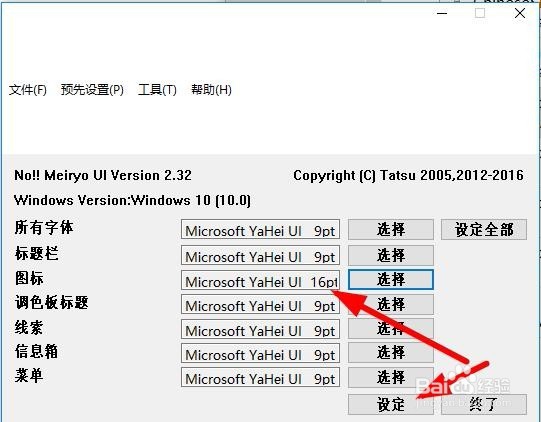Minimize the window
Image resolution: width=541 pixels, height=422 pixels.
click(x=442, y=13)
